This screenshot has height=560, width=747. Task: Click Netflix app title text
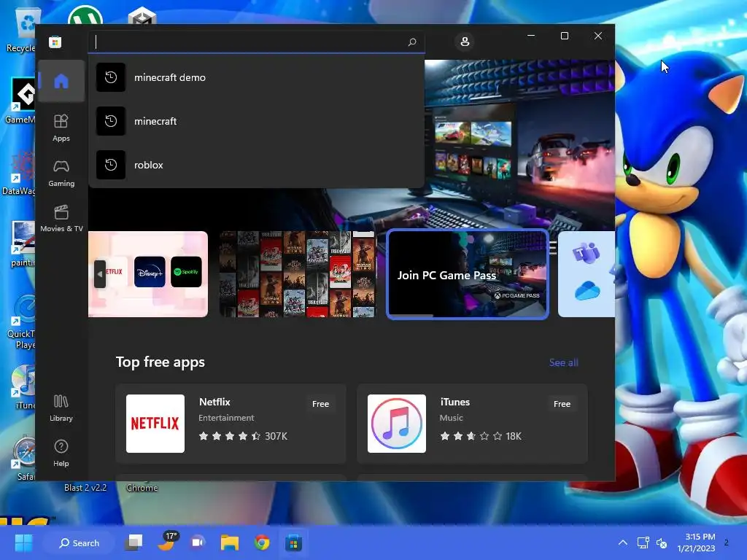214,402
